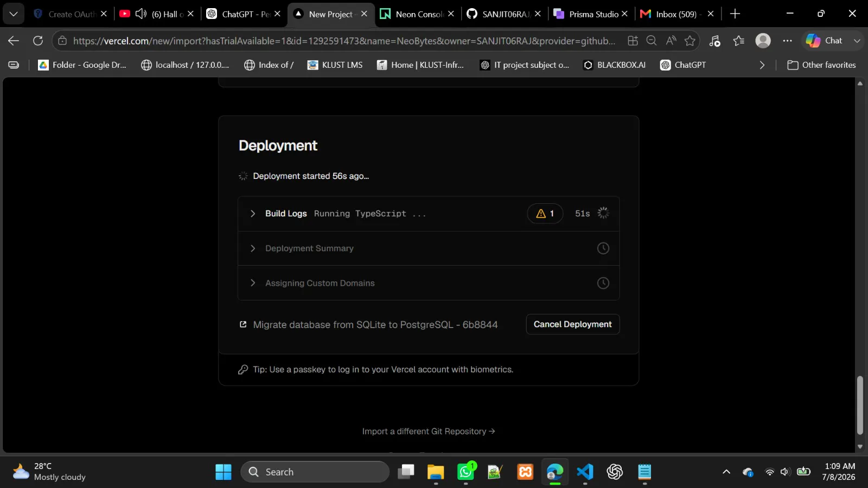Expand Assigning Custom Domains row
The width and height of the screenshot is (868, 488).
click(x=429, y=283)
